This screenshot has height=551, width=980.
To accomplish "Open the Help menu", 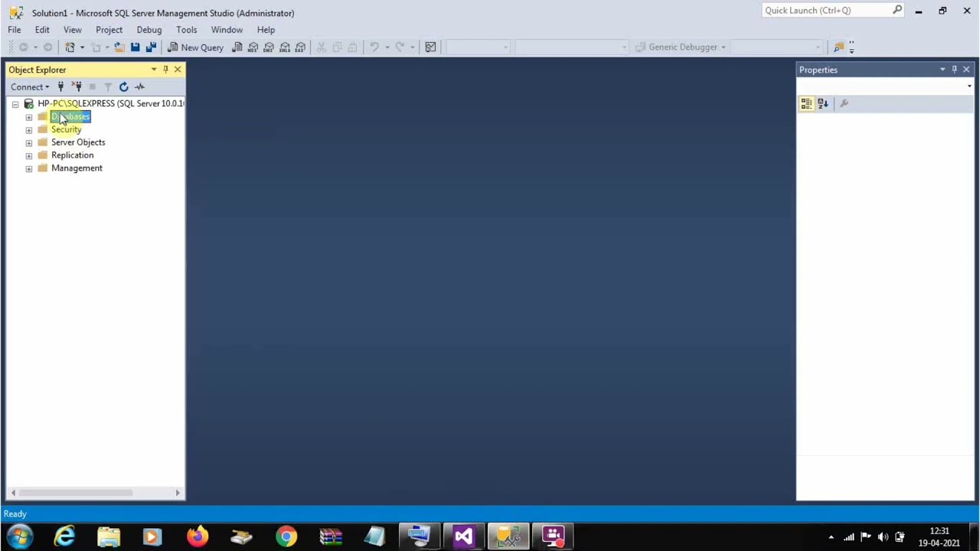I will [x=266, y=30].
